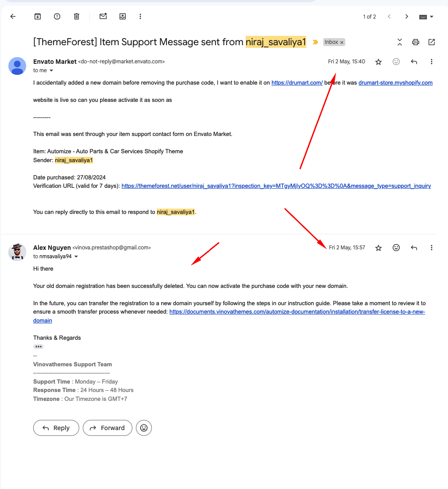
Task: Star the Alex Nguyen message
Action: 378,248
